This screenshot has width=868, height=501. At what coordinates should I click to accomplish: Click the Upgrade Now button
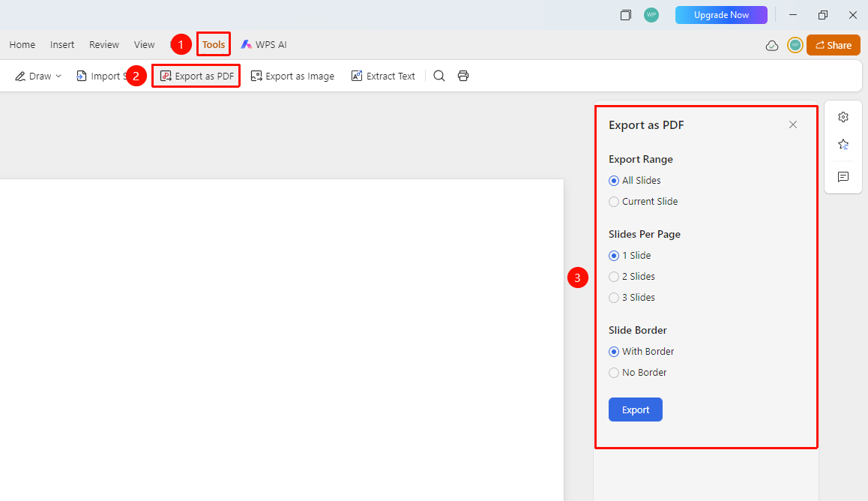721,15
